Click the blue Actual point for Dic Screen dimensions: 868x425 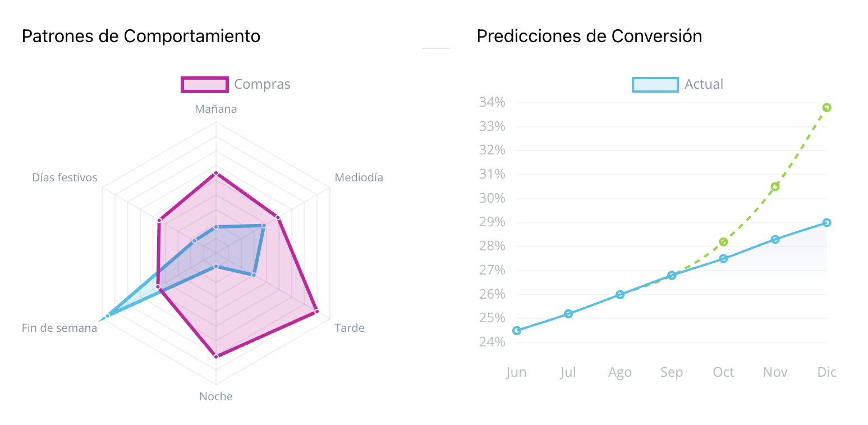(826, 222)
